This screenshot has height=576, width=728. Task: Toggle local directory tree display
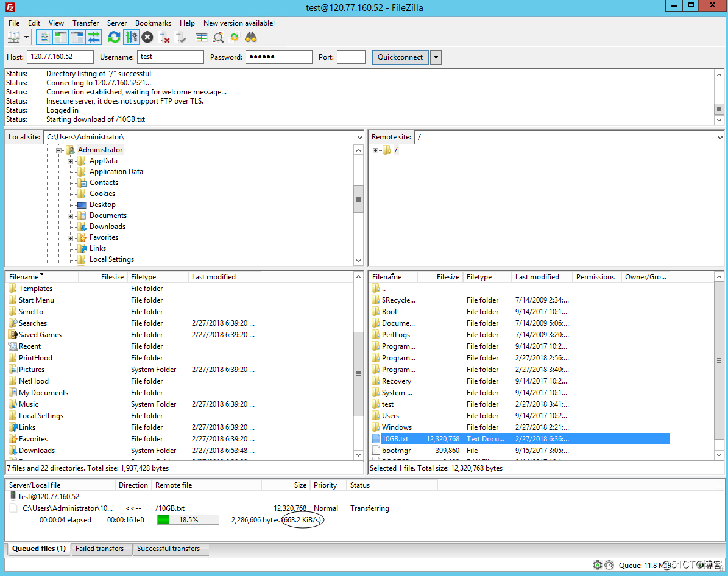tap(60, 37)
